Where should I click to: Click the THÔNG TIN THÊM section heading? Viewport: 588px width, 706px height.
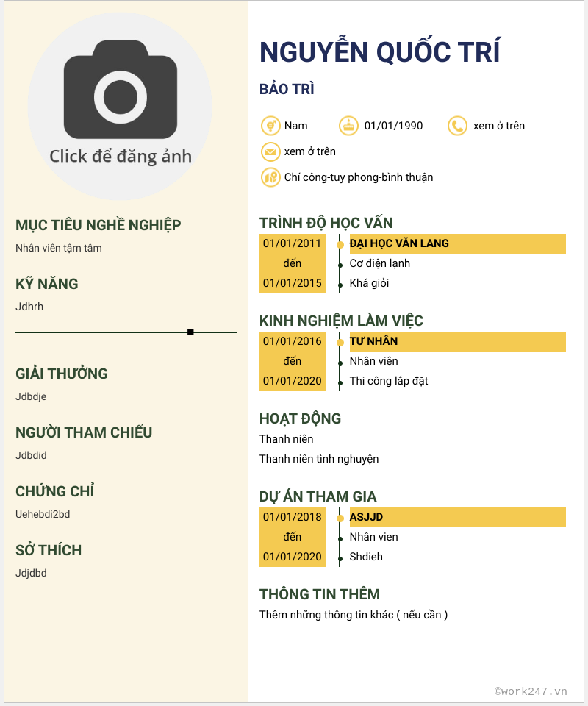coord(320,594)
